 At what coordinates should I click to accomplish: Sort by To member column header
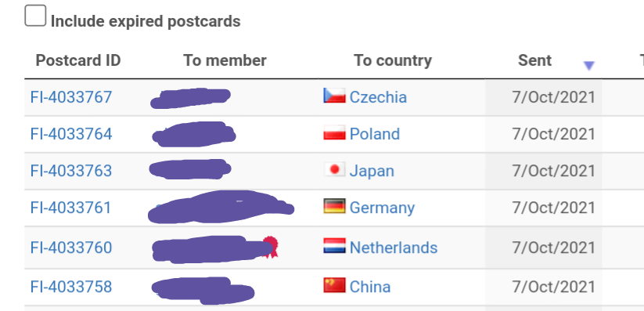click(x=225, y=60)
